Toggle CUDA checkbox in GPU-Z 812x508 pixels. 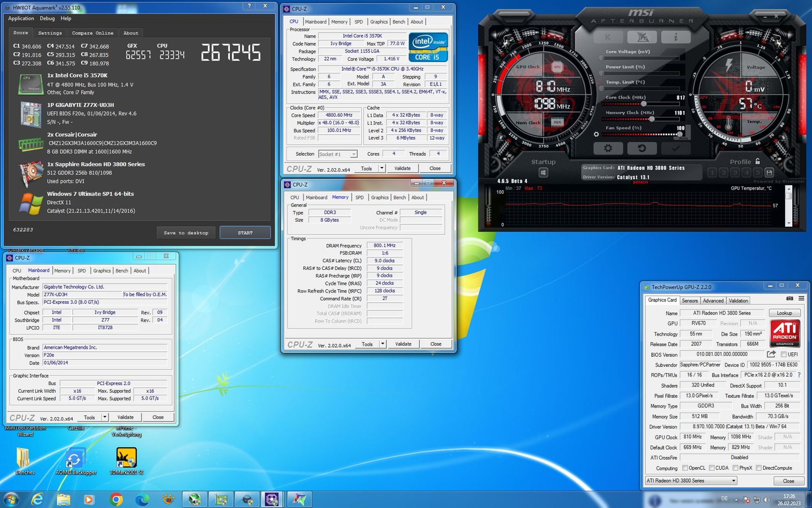[x=712, y=468]
